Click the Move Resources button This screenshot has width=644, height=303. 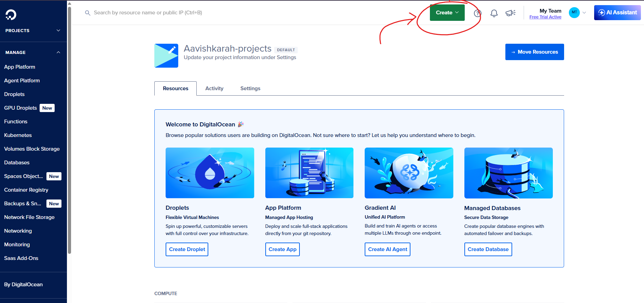[534, 52]
